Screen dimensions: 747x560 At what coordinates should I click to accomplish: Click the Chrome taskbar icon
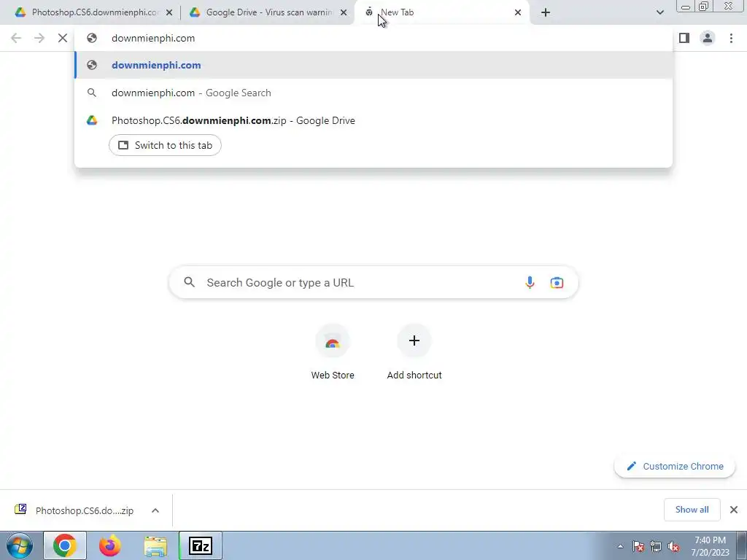(65, 545)
